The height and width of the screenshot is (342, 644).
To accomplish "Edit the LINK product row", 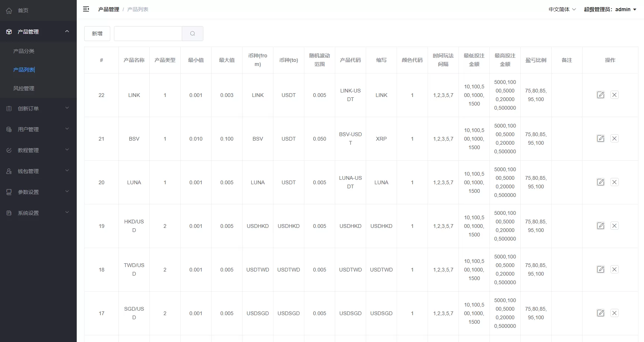I will [600, 95].
